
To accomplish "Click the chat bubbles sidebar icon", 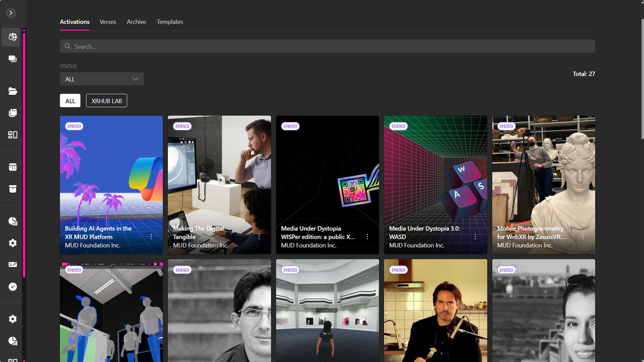I will tap(12, 59).
